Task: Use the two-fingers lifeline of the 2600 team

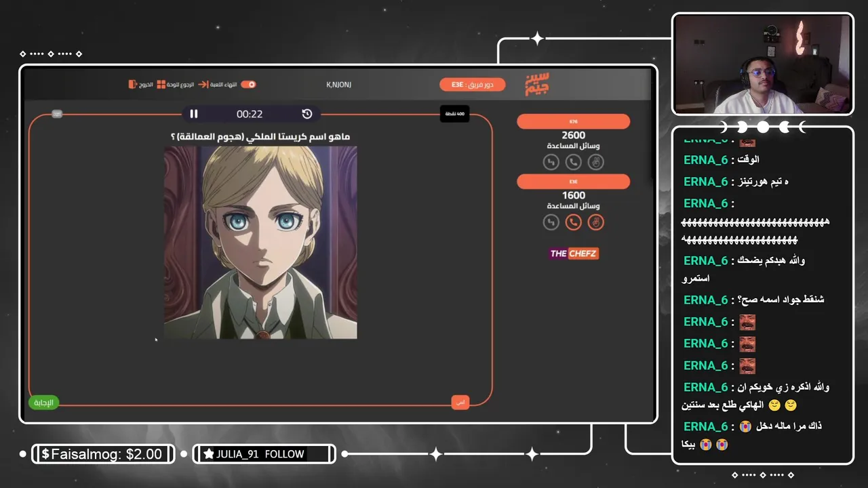Action: (x=595, y=162)
